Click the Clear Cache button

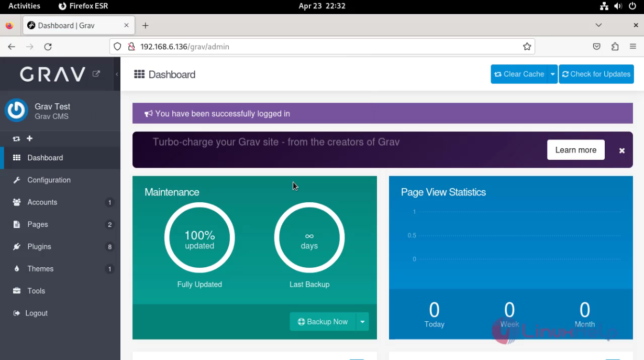click(519, 74)
